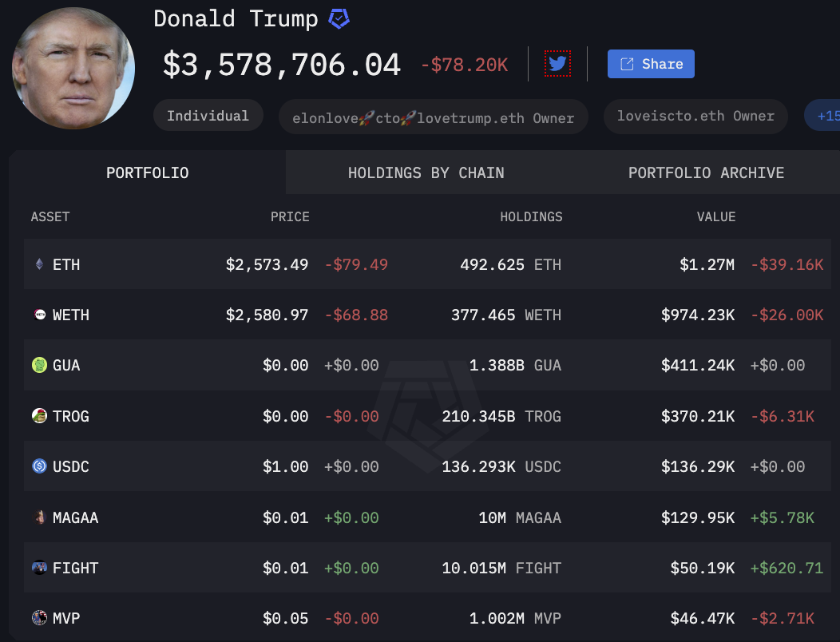This screenshot has width=840, height=642.
Task: Open the Portfolio Archive tab
Action: (706, 172)
